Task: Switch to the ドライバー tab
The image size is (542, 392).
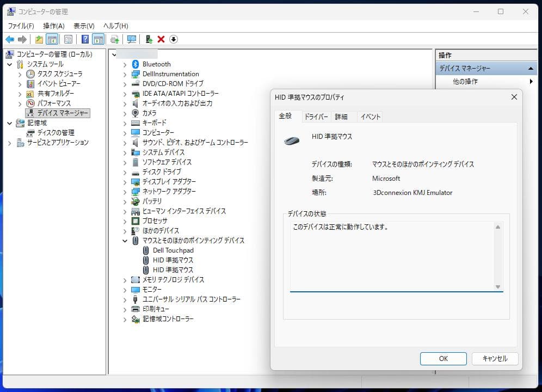Action: 316,117
